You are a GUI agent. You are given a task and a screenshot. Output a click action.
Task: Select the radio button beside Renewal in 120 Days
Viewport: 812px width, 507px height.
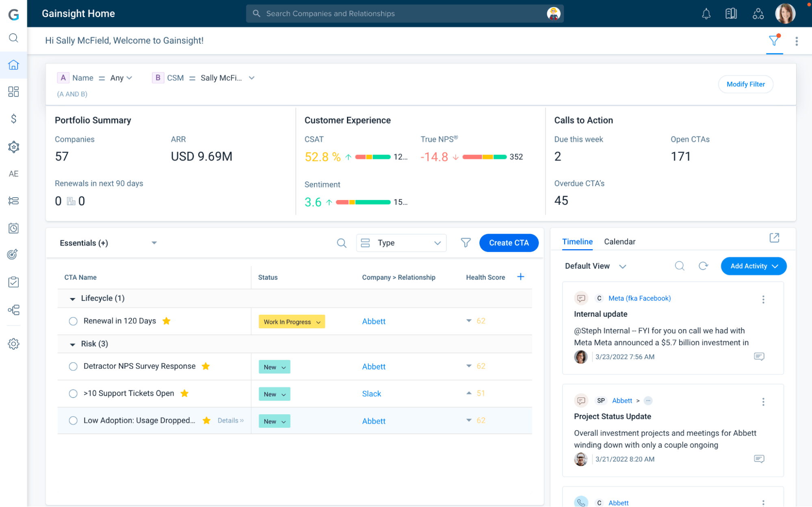click(73, 321)
